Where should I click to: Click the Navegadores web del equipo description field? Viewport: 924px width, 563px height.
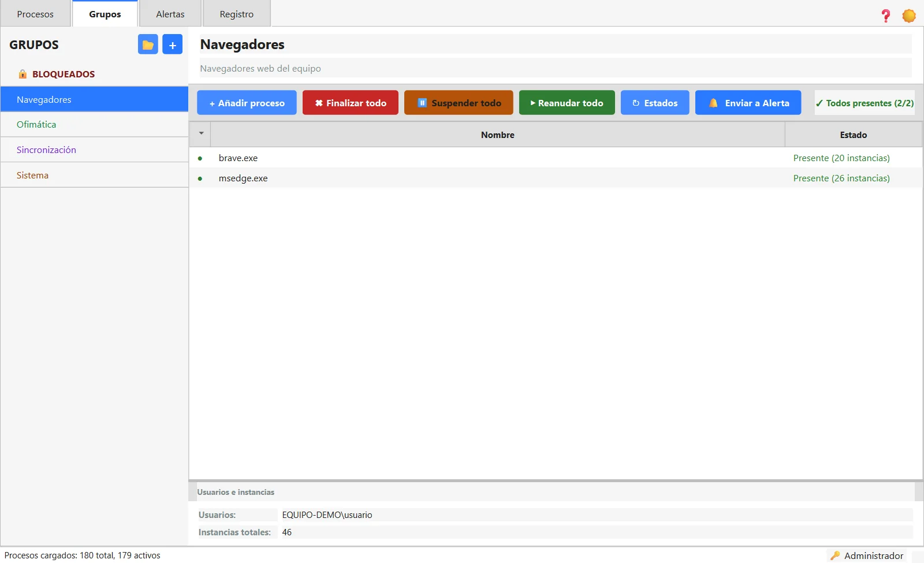click(556, 68)
